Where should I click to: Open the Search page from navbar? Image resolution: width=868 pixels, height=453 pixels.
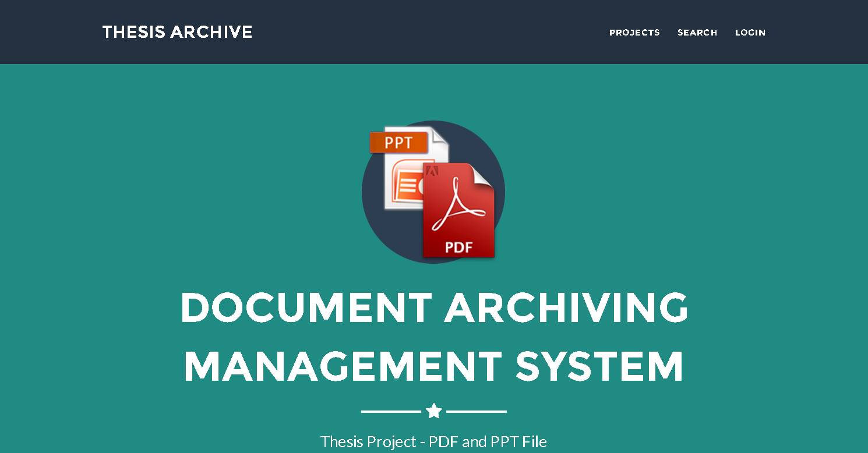[697, 33]
